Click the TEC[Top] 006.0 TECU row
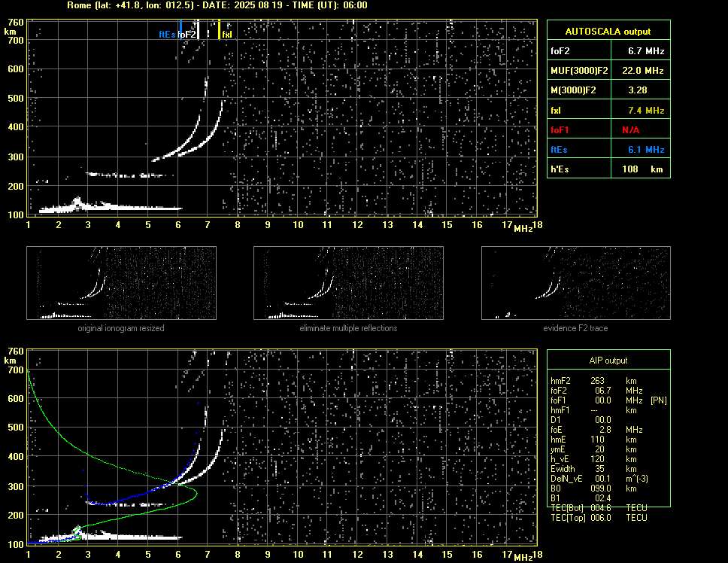 (599, 518)
